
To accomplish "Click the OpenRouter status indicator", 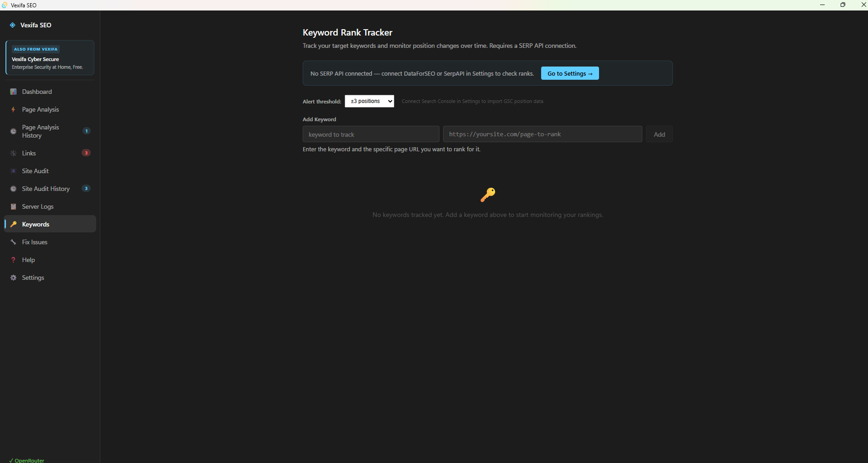I will pyautogui.click(x=27, y=460).
